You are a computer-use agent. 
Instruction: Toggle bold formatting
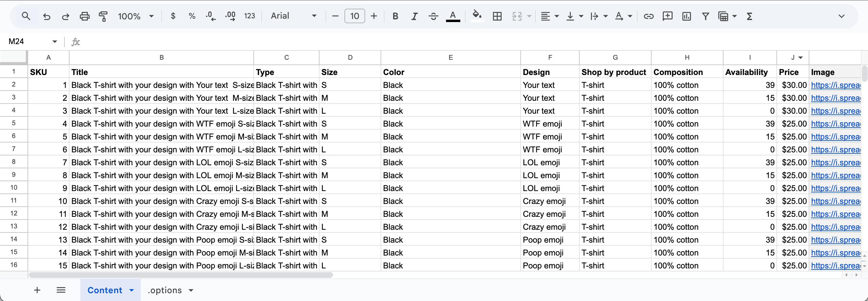(x=395, y=16)
